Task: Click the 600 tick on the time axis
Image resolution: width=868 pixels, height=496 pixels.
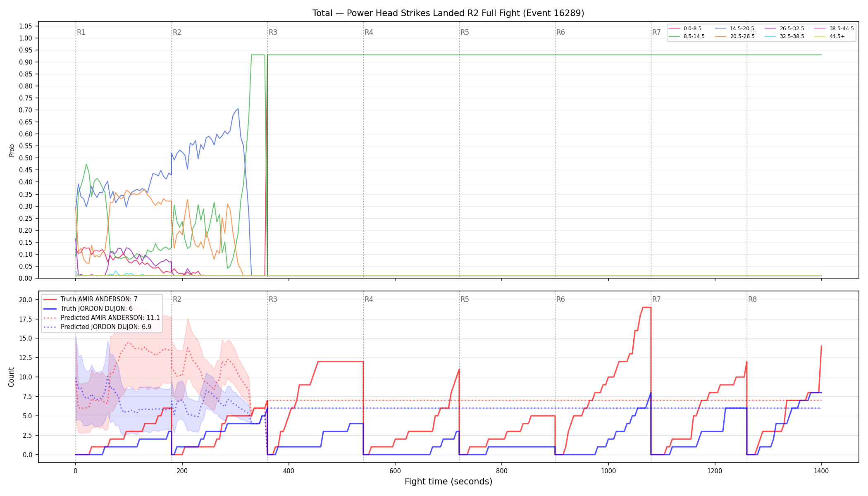Action: click(395, 471)
